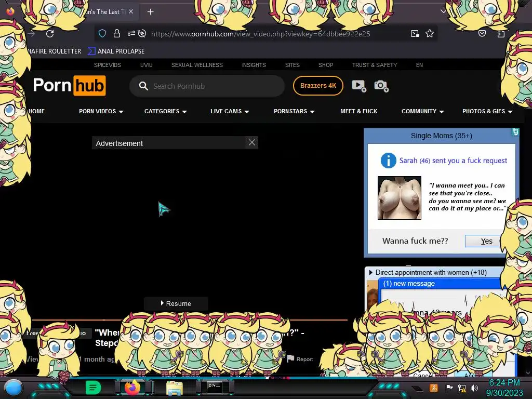Click the icon left of the bookmark star
Viewport: 532px width, 399px height.
coord(415,33)
